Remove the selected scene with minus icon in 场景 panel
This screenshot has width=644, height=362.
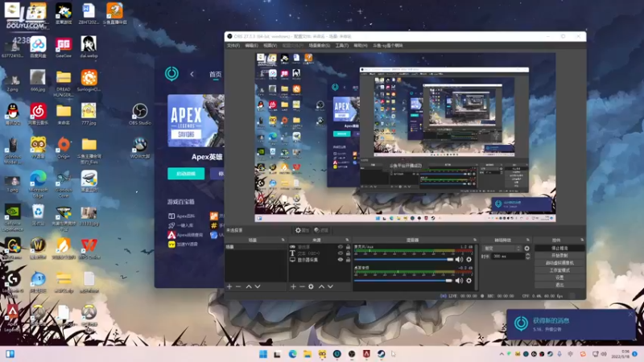pyautogui.click(x=238, y=286)
